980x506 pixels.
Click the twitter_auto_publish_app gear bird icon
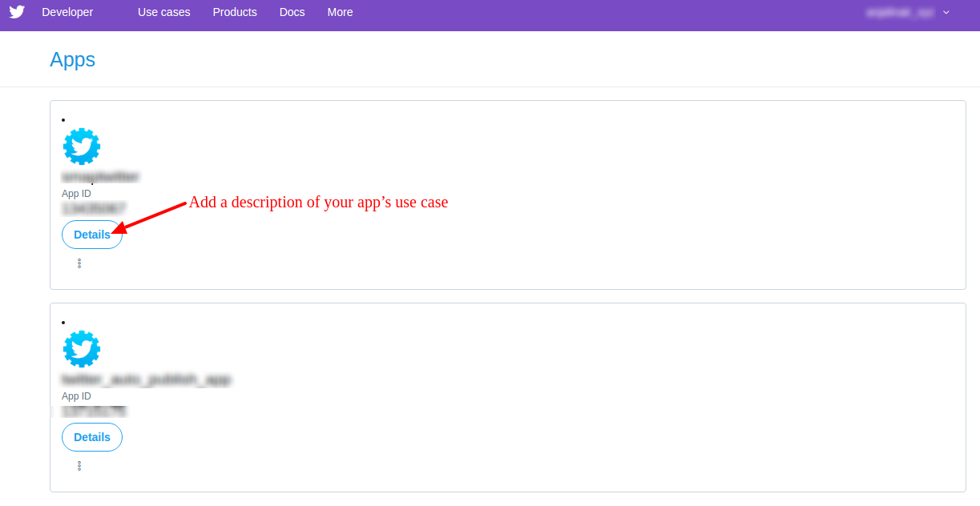click(x=82, y=349)
